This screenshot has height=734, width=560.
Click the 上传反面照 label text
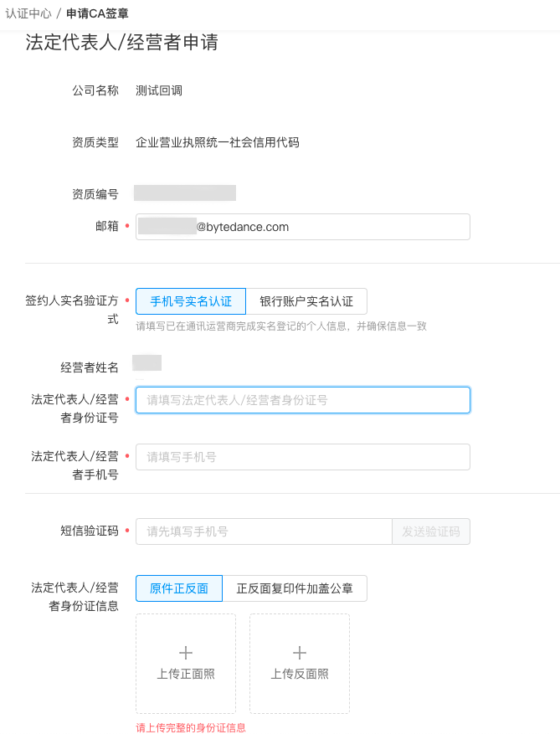(300, 674)
